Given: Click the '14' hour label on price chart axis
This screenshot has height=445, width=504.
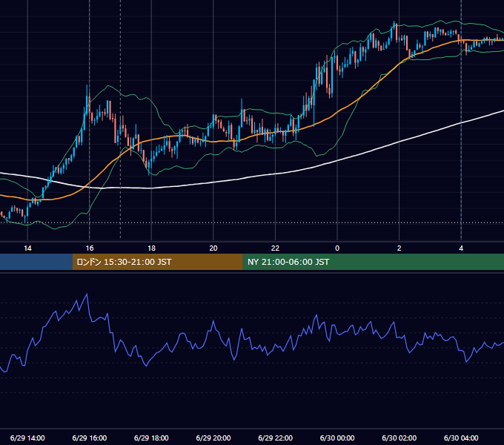Looking at the screenshot, I should (27, 248).
